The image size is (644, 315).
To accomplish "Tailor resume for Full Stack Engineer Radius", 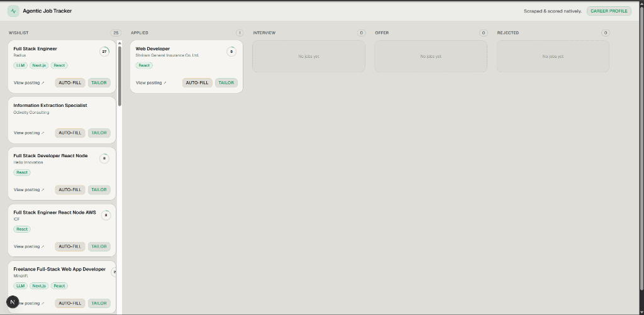I will click(x=99, y=83).
